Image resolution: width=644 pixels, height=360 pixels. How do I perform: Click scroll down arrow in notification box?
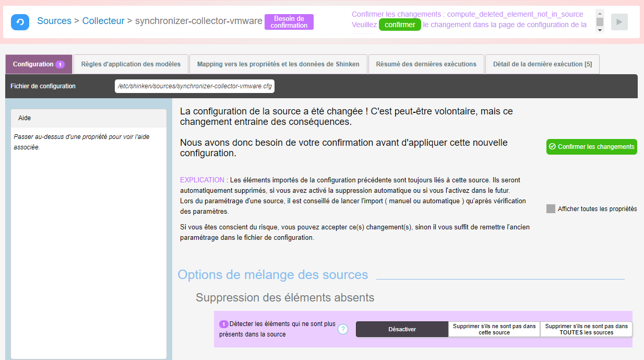[x=600, y=30]
